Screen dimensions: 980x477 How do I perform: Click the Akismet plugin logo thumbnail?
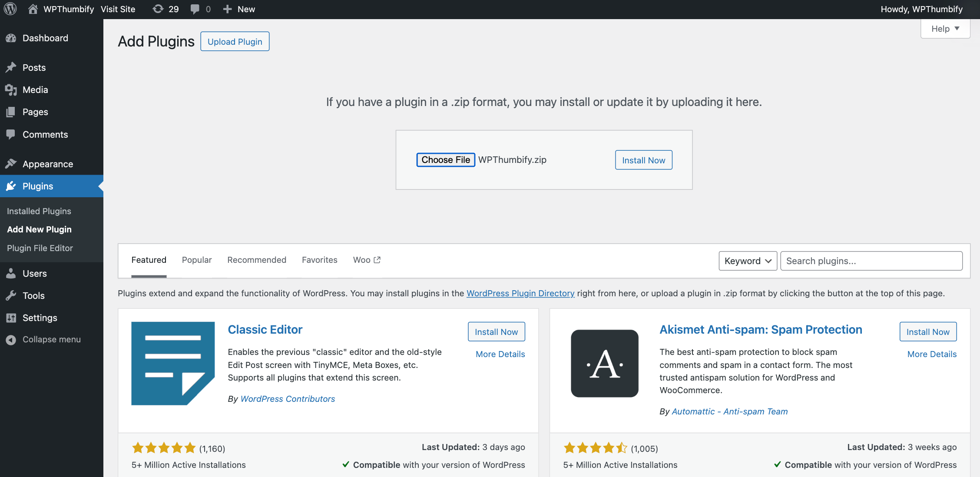(605, 364)
